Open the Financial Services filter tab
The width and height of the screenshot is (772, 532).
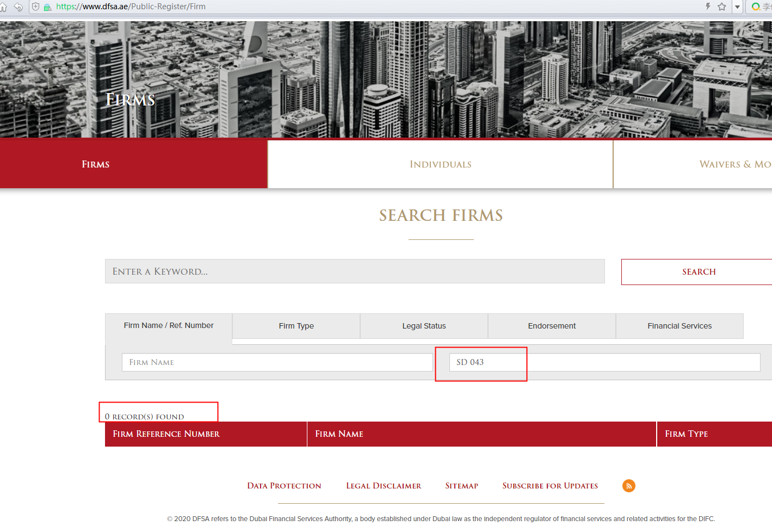click(680, 326)
